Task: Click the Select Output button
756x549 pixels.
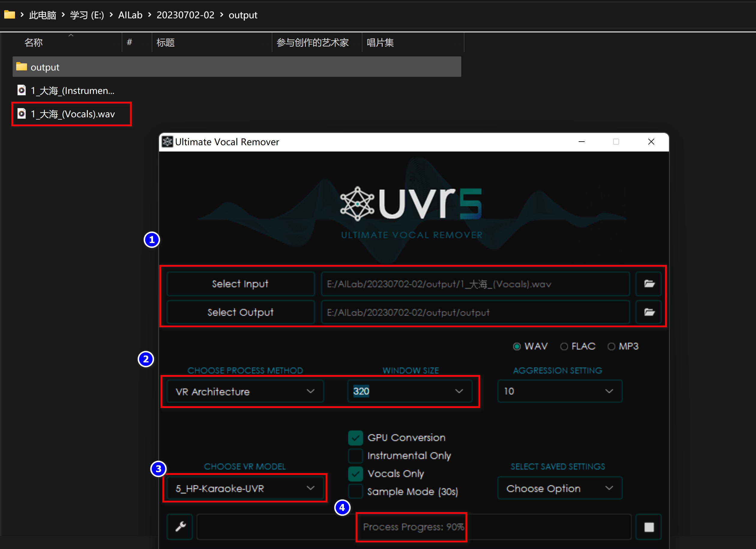Action: click(x=240, y=312)
